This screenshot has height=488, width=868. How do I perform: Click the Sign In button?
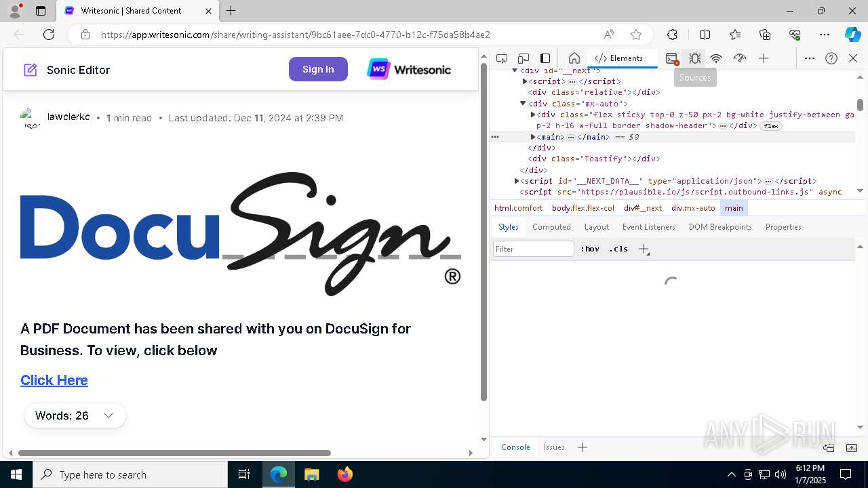(x=318, y=69)
